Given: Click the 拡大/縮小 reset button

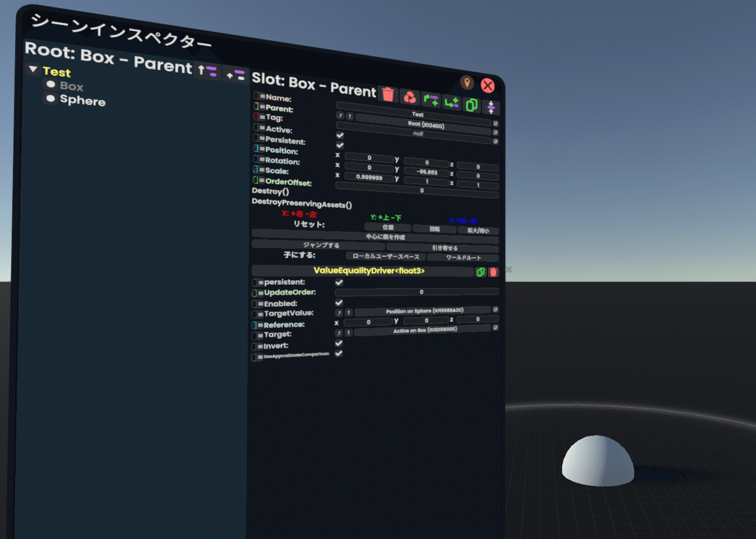Looking at the screenshot, I should 478,230.
